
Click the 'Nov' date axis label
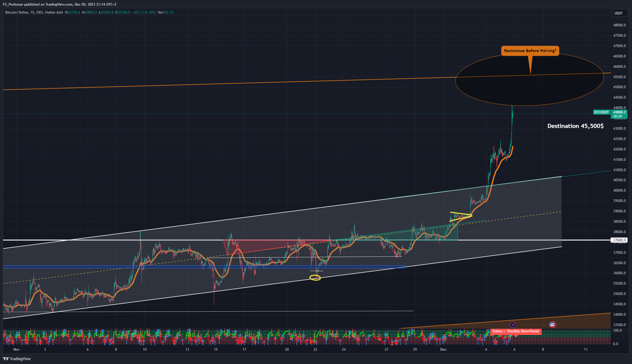(17, 349)
